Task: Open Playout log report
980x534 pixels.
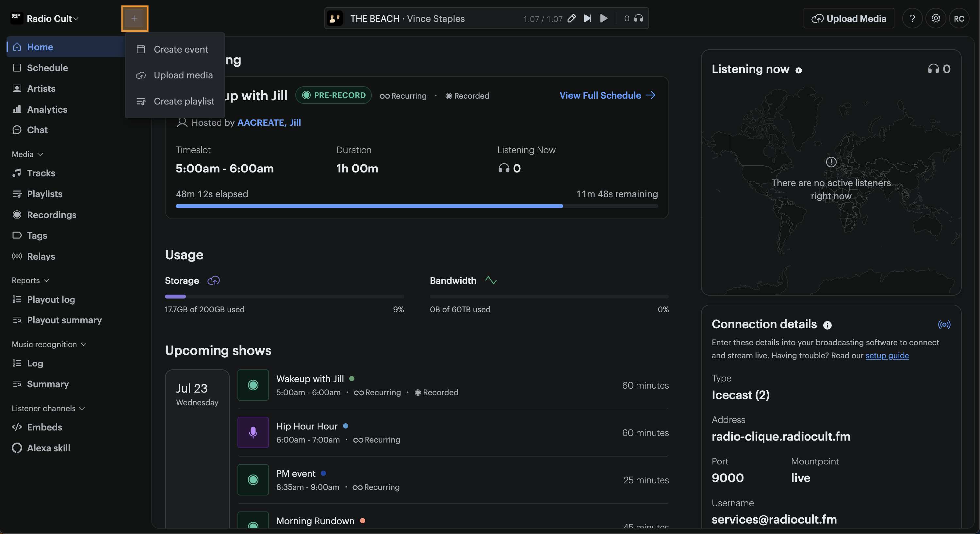Action: pos(51,299)
